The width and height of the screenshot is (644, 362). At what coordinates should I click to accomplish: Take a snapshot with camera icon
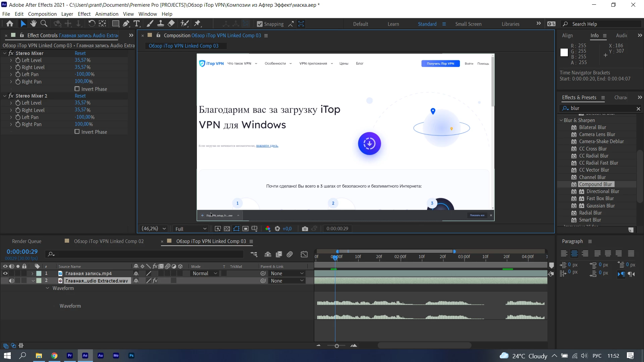click(305, 229)
